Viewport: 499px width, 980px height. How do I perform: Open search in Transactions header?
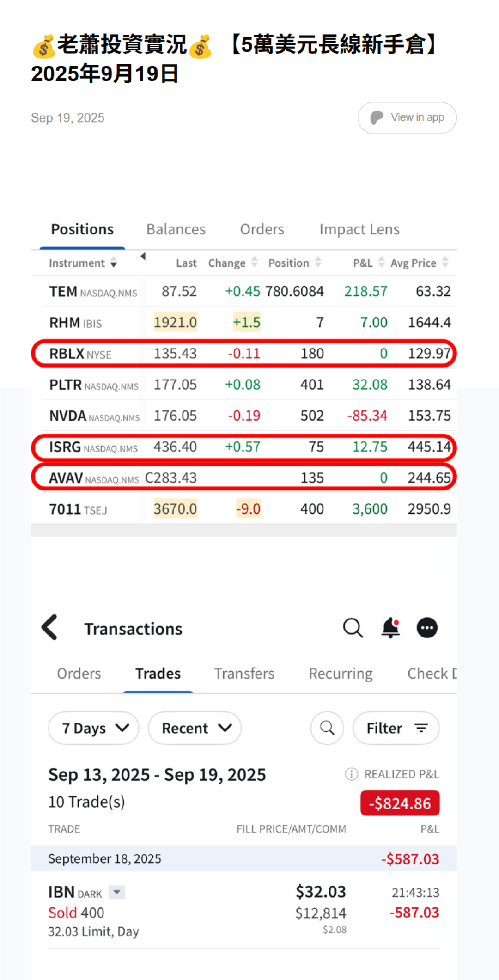[353, 628]
